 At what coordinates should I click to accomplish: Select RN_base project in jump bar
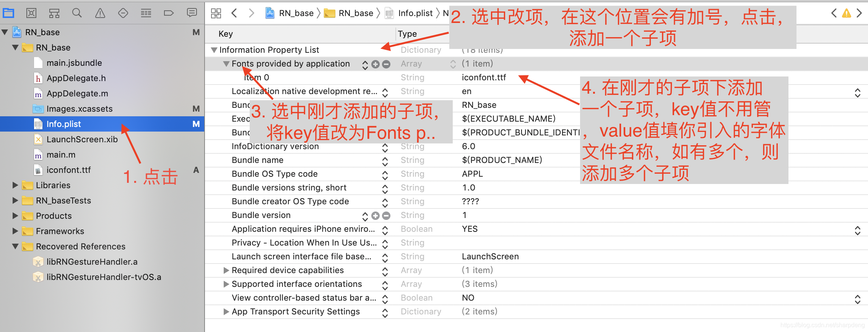pos(290,13)
